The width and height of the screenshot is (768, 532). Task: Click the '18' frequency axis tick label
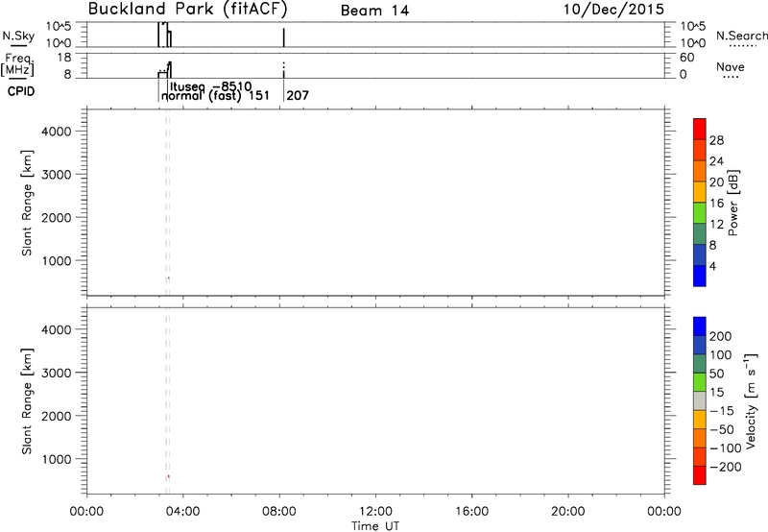(63, 58)
